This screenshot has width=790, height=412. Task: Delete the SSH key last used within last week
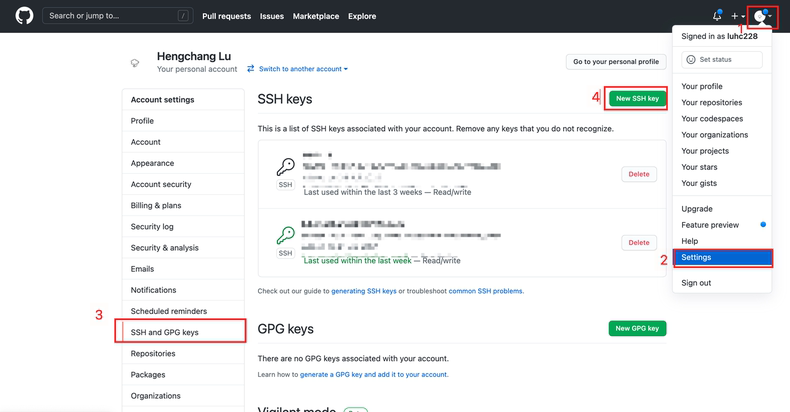tap(639, 243)
